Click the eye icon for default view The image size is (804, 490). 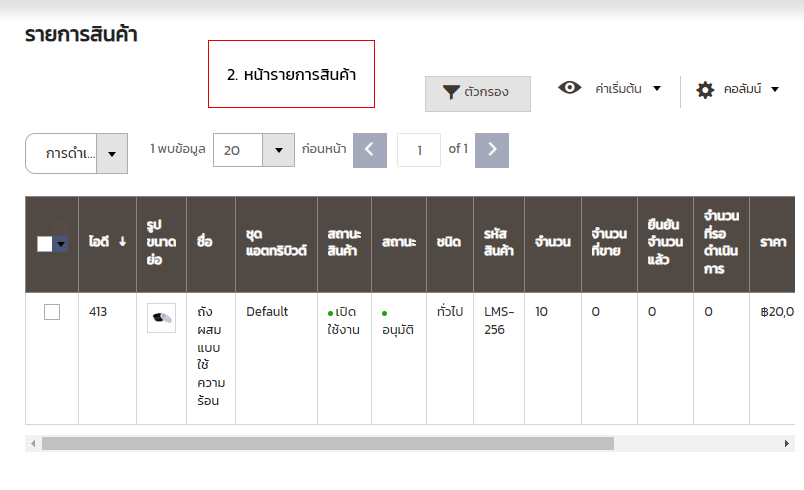pyautogui.click(x=570, y=88)
